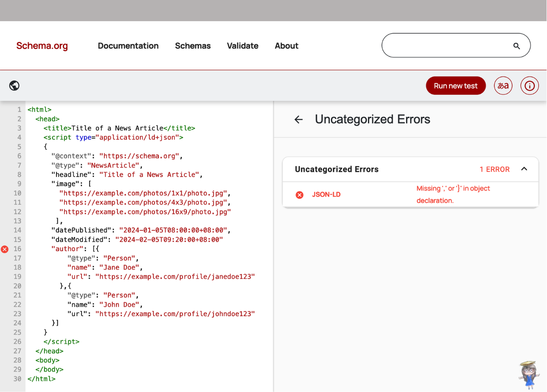Click the Schema.org logo

pyautogui.click(x=42, y=46)
